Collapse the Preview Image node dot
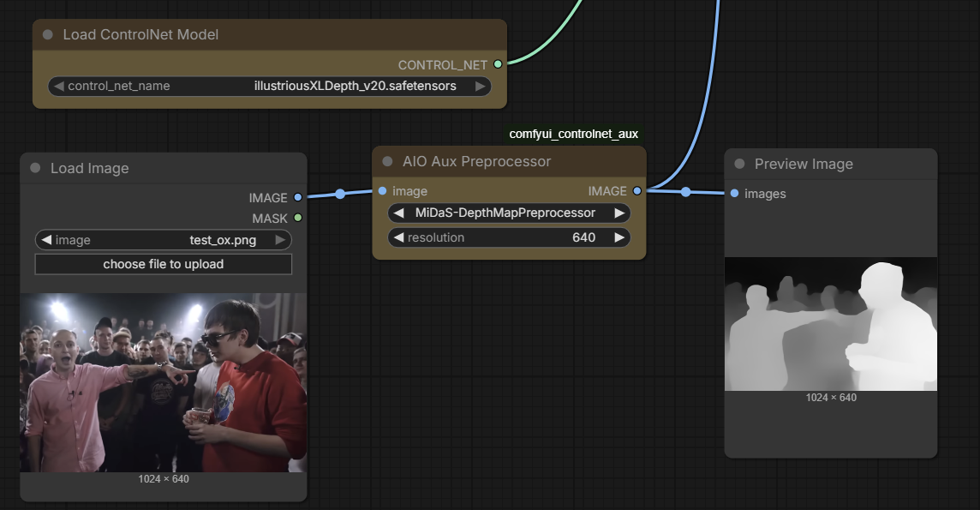The height and width of the screenshot is (510, 980). click(739, 164)
